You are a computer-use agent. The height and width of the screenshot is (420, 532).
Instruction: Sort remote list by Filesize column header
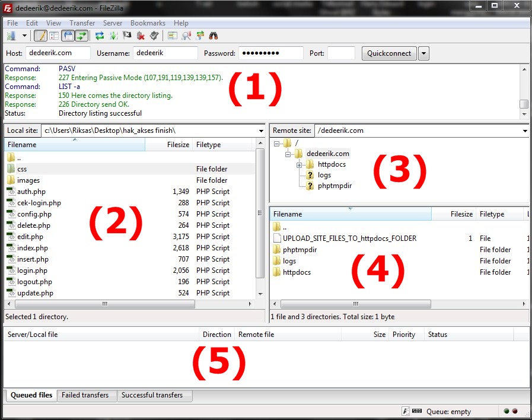454,214
